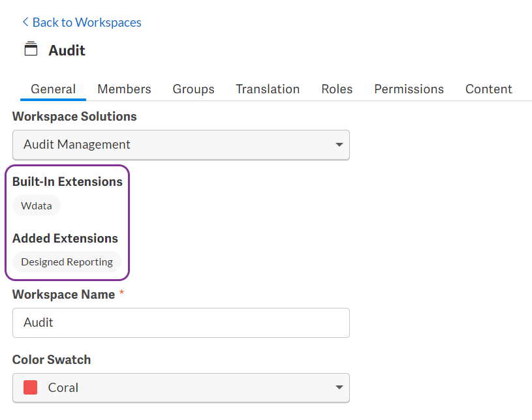This screenshot has height=420, width=532.
Task: Select the General tab
Action: pyautogui.click(x=53, y=89)
